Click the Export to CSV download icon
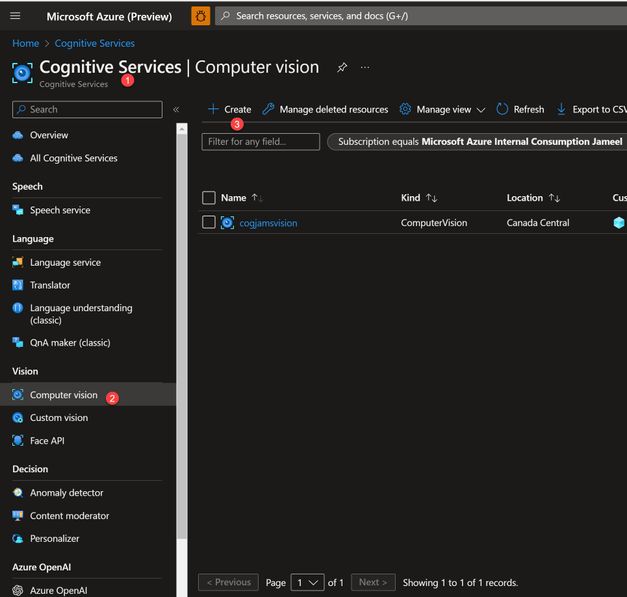Image resolution: width=627 pixels, height=597 pixels. pyautogui.click(x=561, y=109)
